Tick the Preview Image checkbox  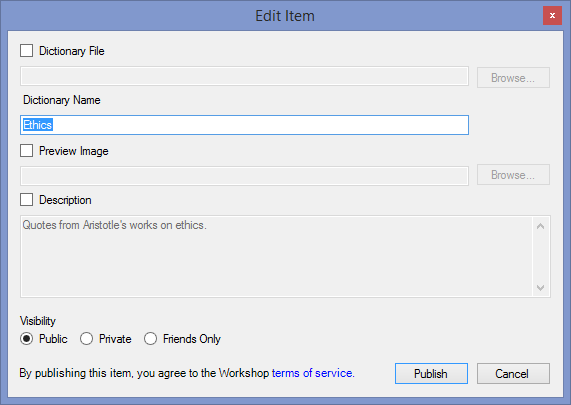26,150
